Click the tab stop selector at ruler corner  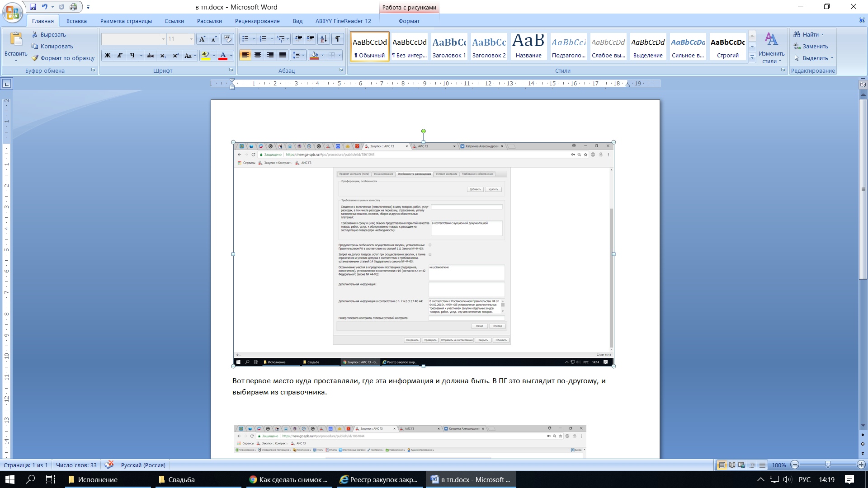pos(7,84)
